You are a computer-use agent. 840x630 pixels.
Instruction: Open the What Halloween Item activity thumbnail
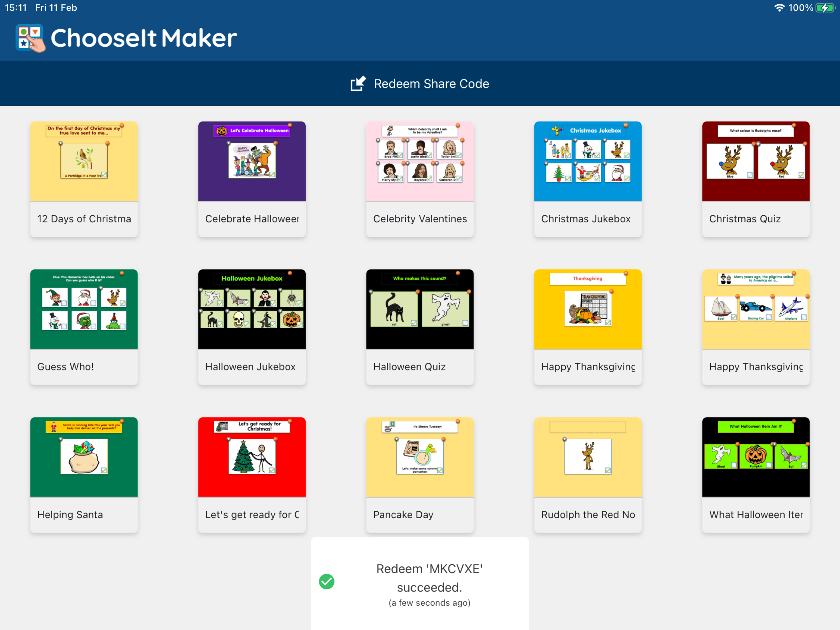pos(756,457)
